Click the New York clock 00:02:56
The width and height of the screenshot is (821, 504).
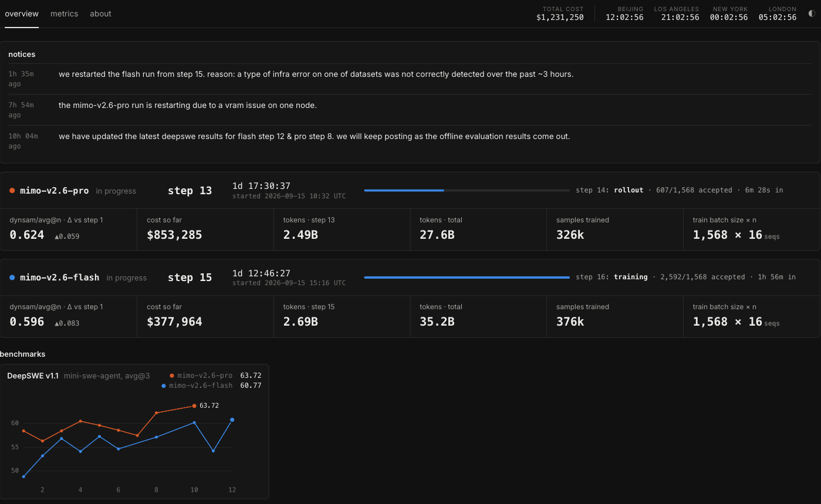click(x=729, y=18)
